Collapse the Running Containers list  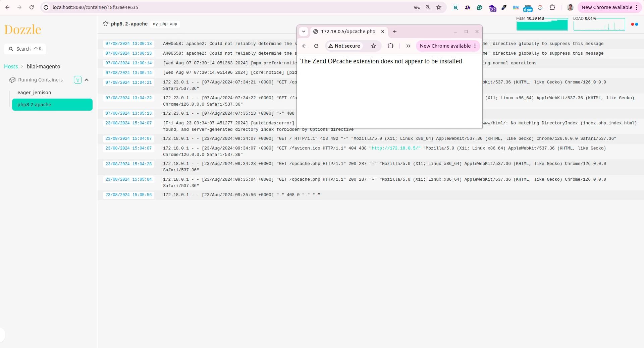click(x=87, y=80)
